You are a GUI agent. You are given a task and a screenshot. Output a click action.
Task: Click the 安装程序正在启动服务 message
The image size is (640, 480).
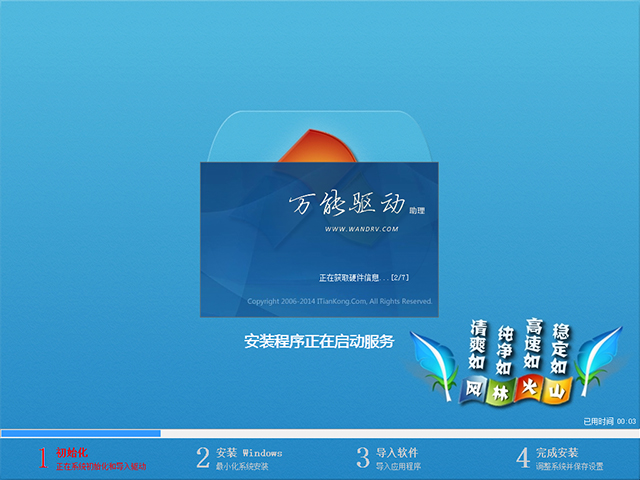pos(319,341)
